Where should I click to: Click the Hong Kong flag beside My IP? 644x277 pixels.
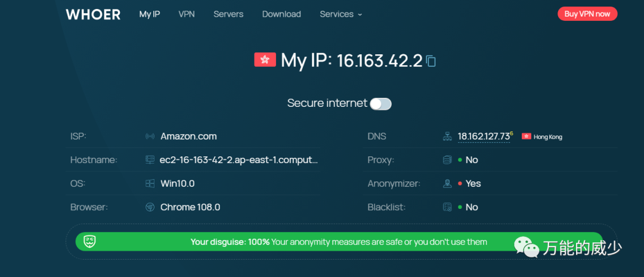click(x=265, y=60)
